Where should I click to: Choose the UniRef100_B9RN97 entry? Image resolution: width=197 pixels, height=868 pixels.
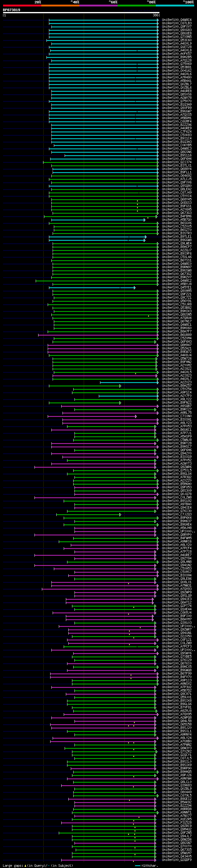pos(176,267)
